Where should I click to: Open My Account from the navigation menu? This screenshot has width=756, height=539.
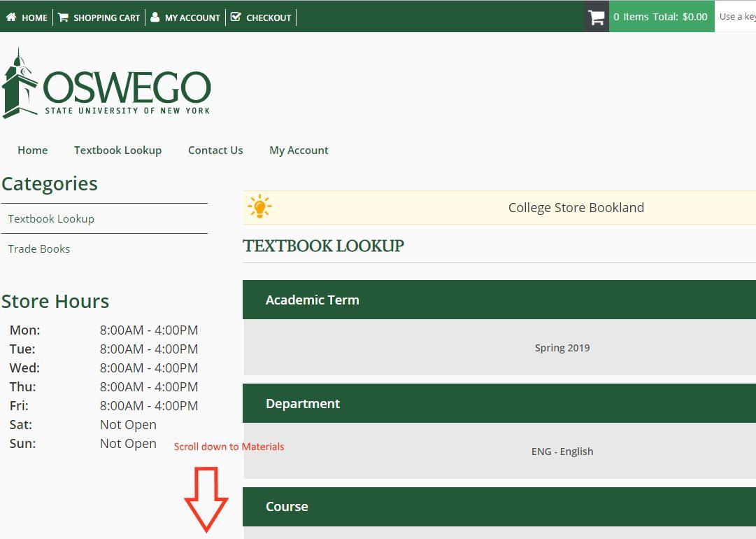(x=299, y=150)
